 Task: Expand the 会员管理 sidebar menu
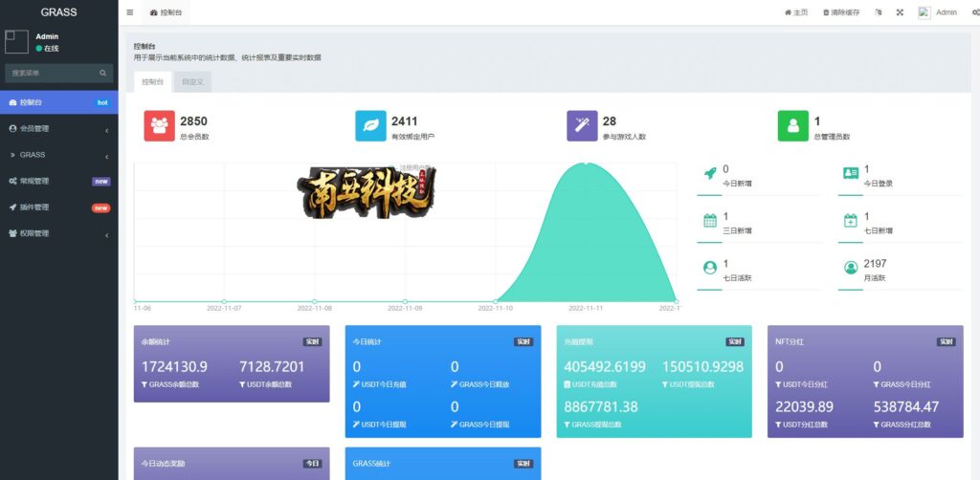point(58,128)
